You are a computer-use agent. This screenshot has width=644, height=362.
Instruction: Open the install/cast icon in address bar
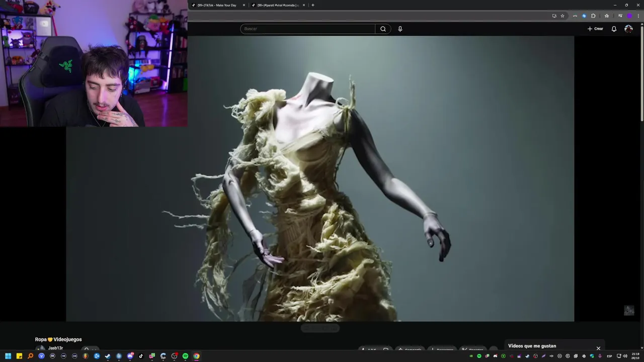pos(554,16)
